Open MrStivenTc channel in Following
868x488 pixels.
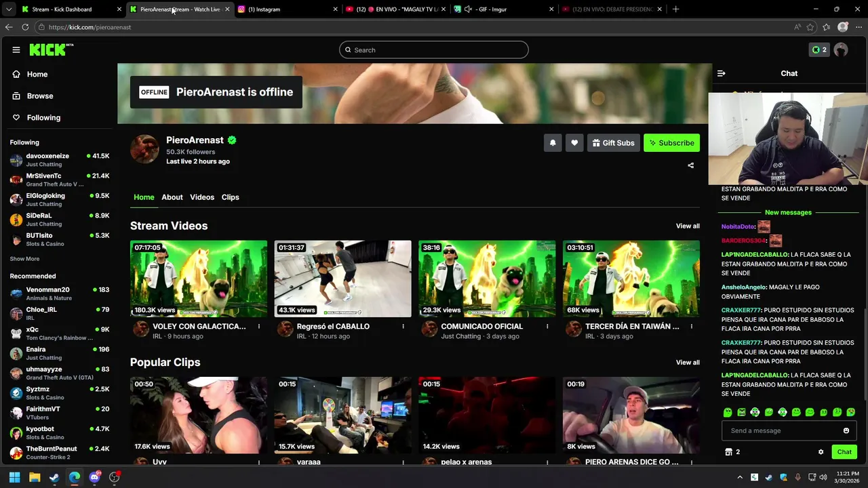(60, 180)
